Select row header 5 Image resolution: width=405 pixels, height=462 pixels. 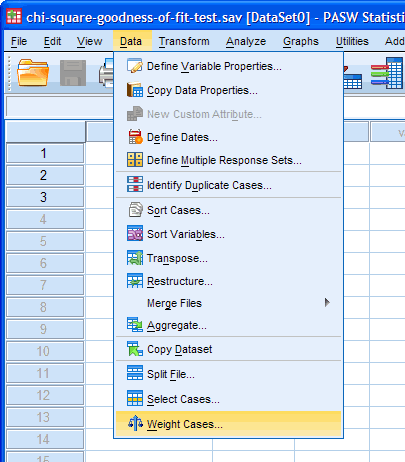coord(45,241)
